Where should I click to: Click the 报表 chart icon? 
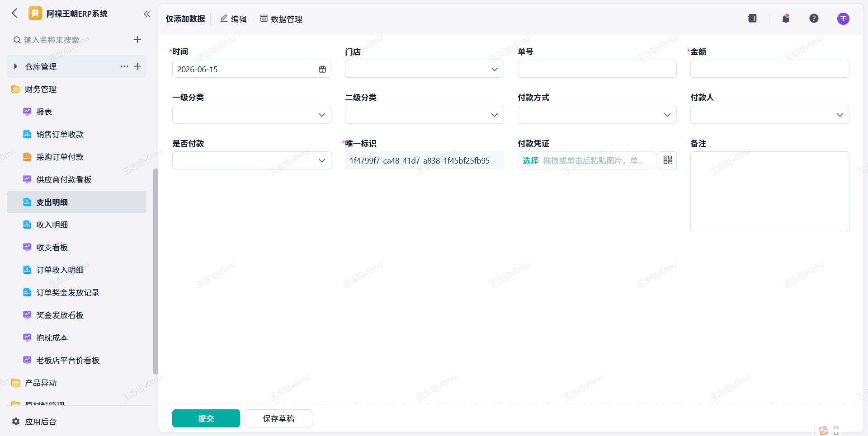27,112
